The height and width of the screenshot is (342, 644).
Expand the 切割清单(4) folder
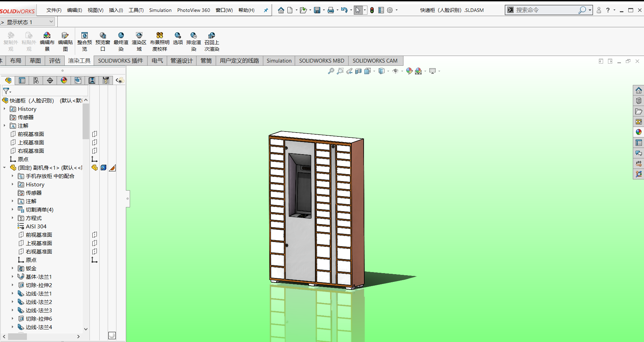[12, 209]
